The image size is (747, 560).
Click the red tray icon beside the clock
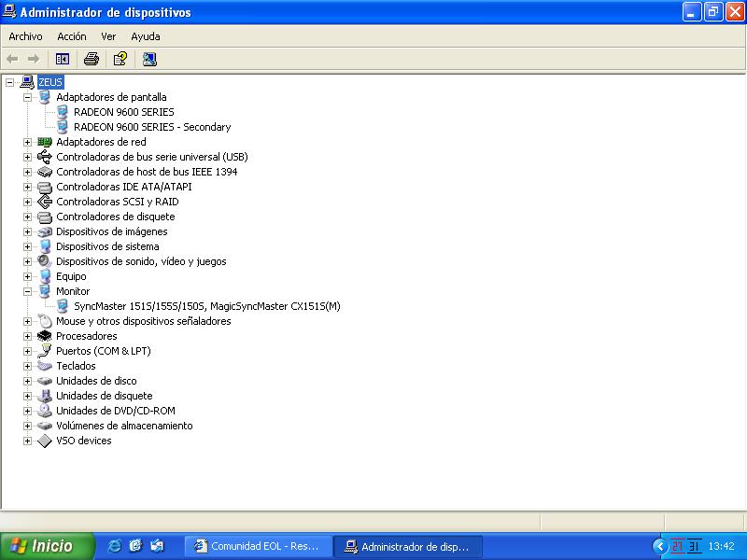tap(678, 546)
